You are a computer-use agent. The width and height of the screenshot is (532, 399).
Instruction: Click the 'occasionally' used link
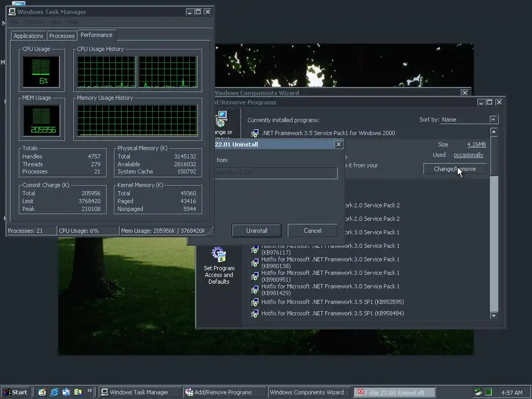click(468, 155)
